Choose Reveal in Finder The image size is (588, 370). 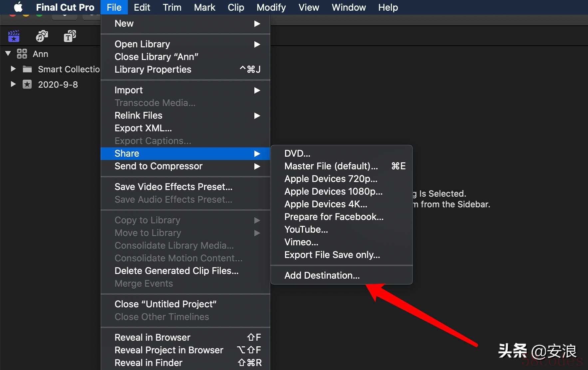pyautogui.click(x=185, y=363)
